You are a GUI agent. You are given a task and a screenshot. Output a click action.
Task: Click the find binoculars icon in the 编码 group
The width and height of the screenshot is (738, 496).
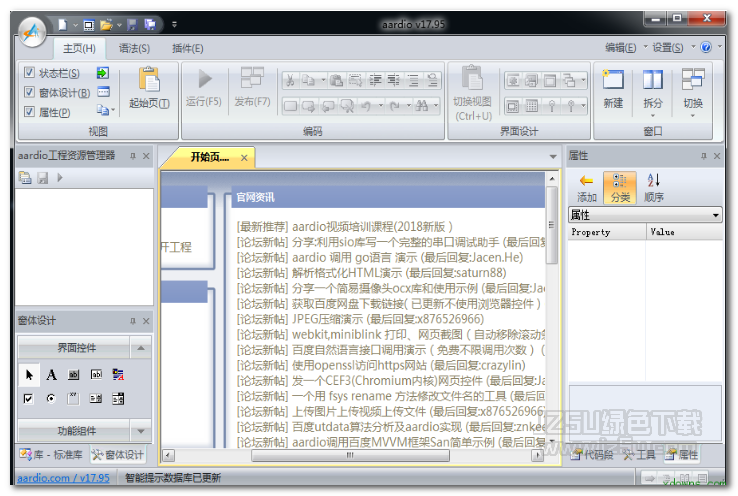pyautogui.click(x=422, y=106)
